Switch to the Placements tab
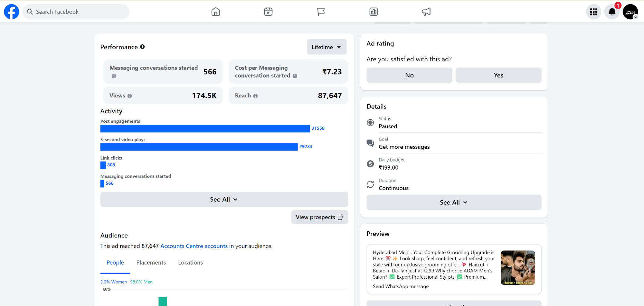This screenshot has width=644, height=306. click(x=151, y=263)
